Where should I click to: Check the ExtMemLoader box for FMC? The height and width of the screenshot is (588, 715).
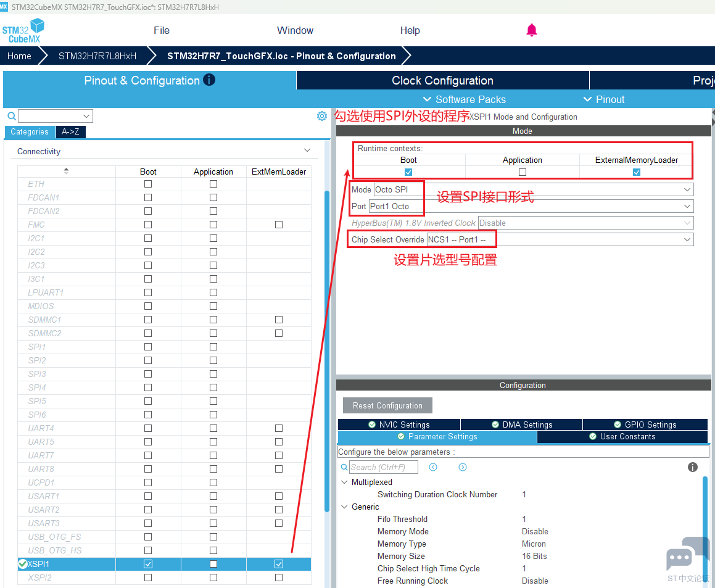click(279, 225)
